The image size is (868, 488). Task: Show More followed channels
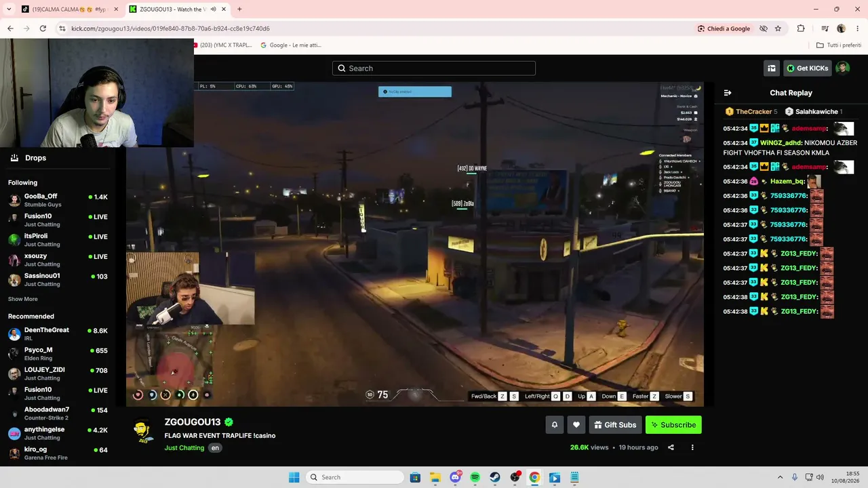[x=23, y=299]
